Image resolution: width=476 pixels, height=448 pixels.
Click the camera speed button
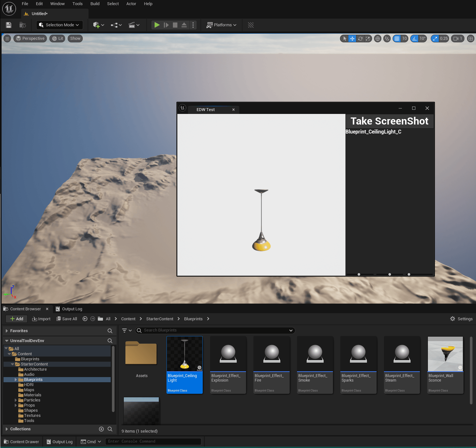click(x=458, y=39)
